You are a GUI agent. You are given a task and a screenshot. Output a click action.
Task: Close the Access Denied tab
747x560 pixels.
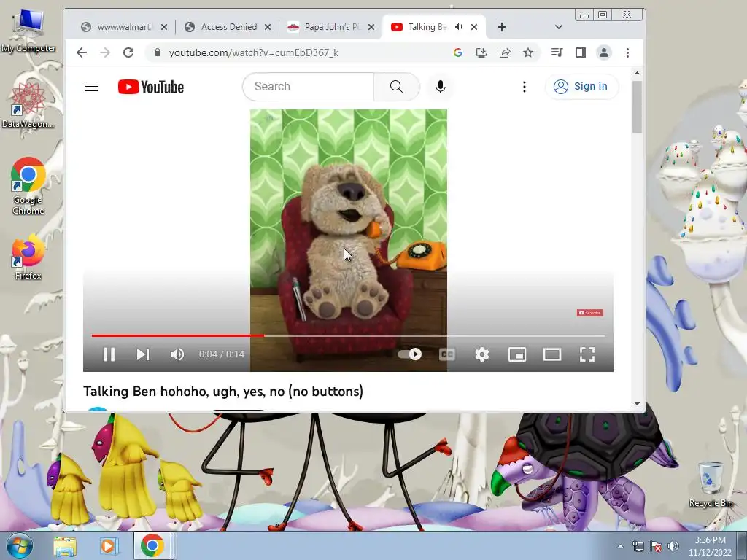(268, 27)
